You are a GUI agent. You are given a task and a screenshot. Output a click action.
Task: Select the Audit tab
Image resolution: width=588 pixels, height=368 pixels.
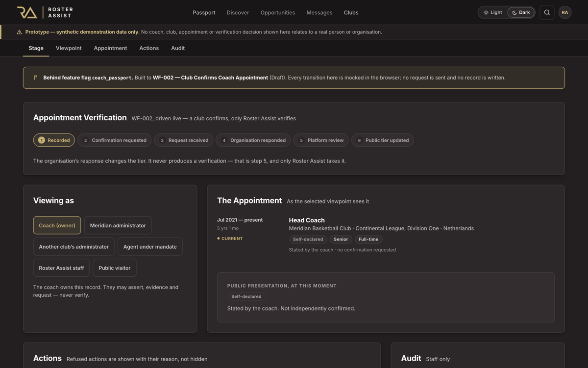pos(178,48)
